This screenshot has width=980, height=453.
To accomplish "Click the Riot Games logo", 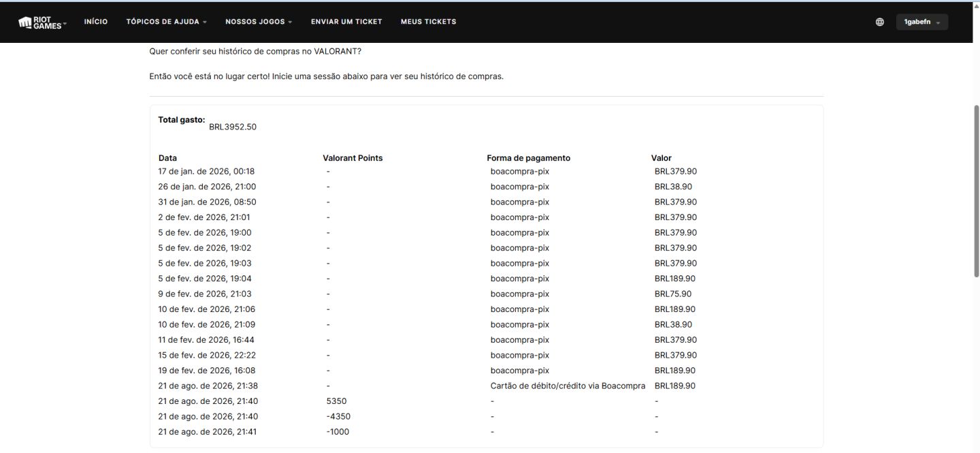I will [x=41, y=22].
